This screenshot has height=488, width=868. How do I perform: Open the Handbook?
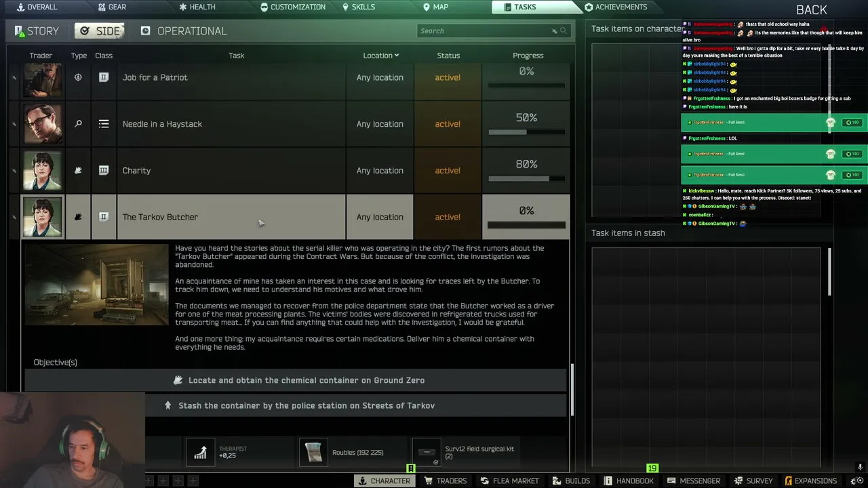point(629,481)
